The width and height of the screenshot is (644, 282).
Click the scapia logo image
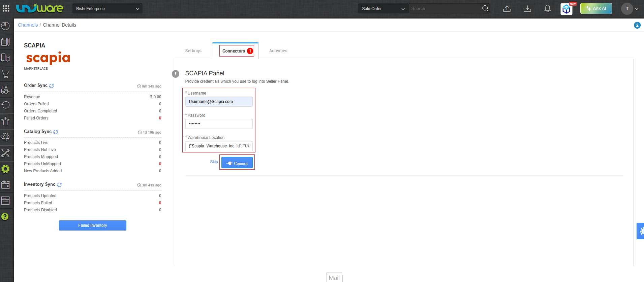pyautogui.click(x=48, y=58)
